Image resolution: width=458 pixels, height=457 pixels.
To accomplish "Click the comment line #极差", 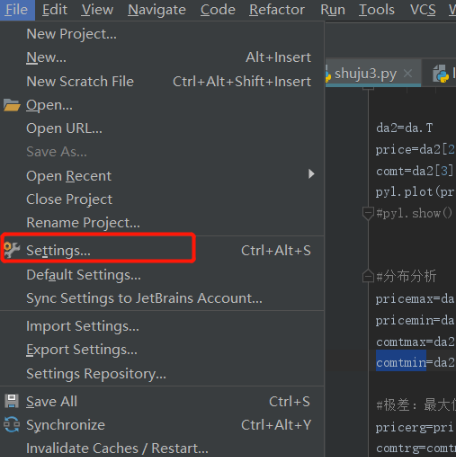I will (x=415, y=405).
